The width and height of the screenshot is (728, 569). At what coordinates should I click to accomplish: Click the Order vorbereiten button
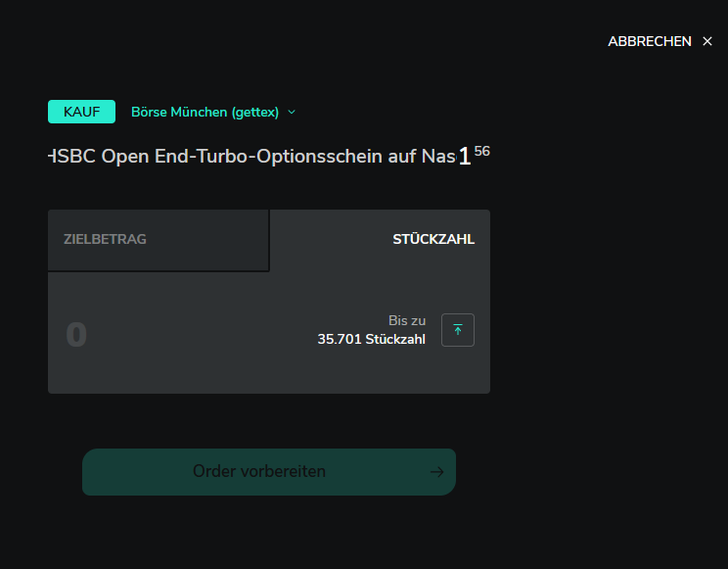click(x=269, y=472)
